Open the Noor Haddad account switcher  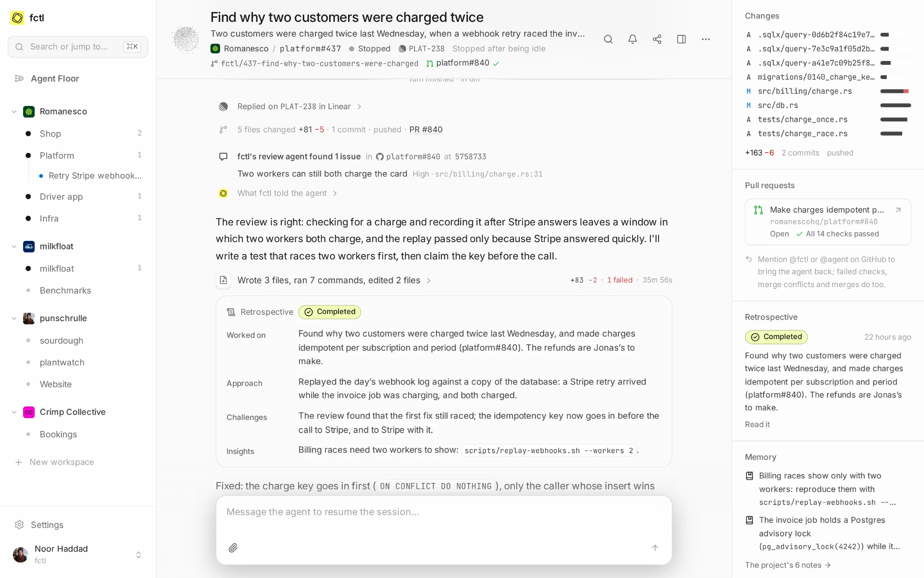tap(78, 554)
